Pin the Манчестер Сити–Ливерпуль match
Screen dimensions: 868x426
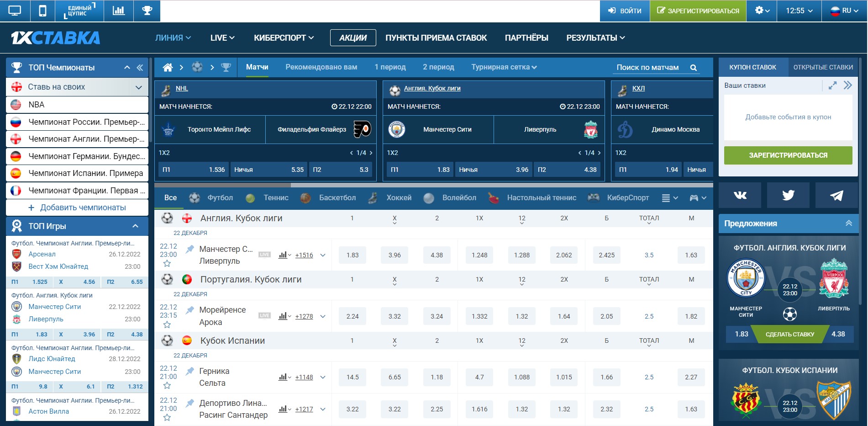189,249
